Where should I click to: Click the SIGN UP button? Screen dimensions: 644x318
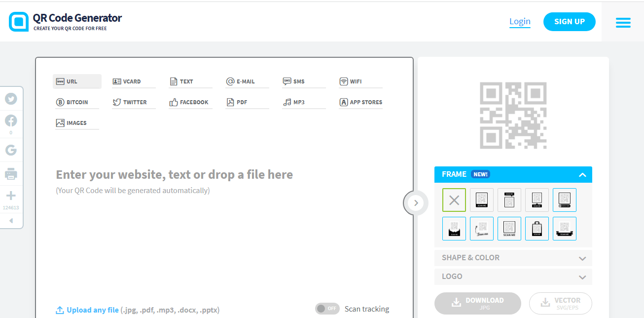click(x=570, y=22)
